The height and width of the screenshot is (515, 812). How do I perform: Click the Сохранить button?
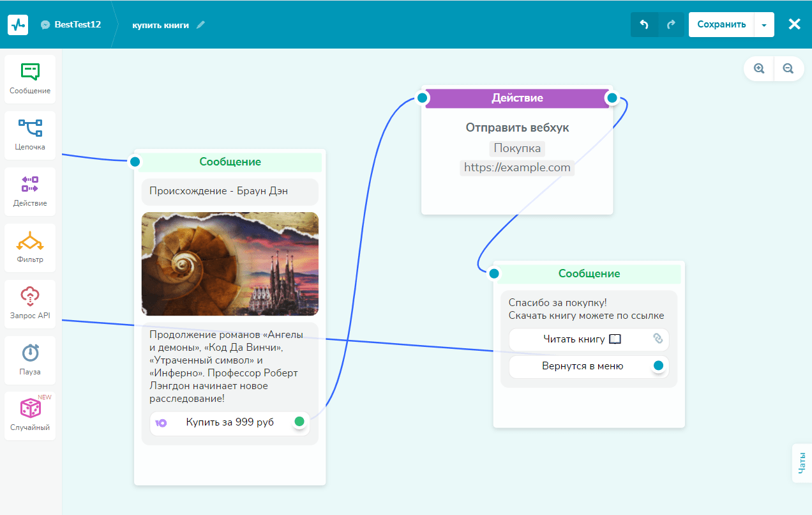(x=721, y=24)
